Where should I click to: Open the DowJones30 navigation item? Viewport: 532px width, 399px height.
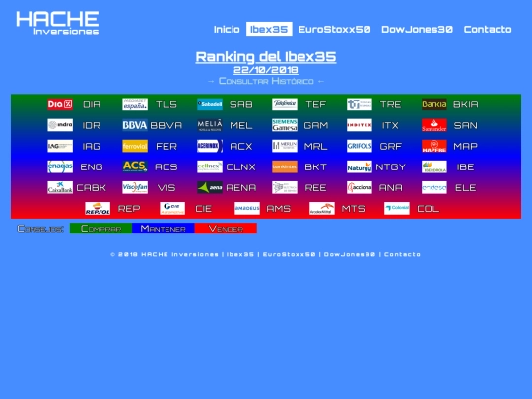pyautogui.click(x=418, y=30)
